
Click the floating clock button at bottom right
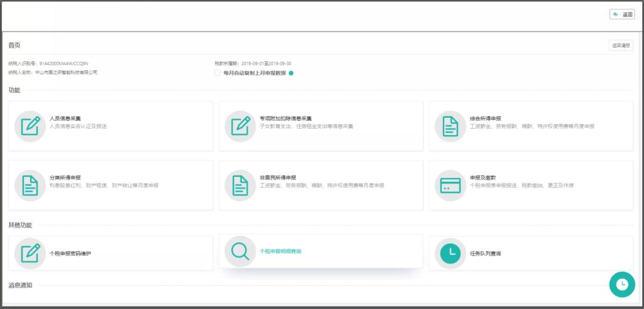click(622, 285)
